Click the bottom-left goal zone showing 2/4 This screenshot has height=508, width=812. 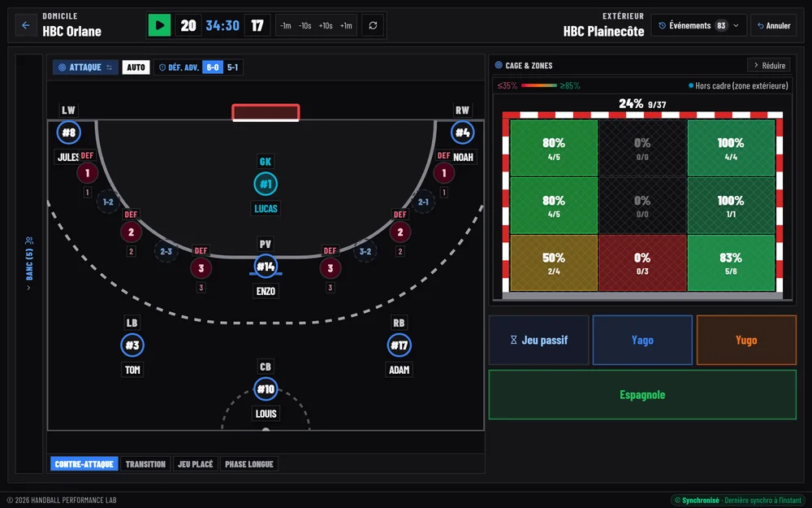pos(554,263)
